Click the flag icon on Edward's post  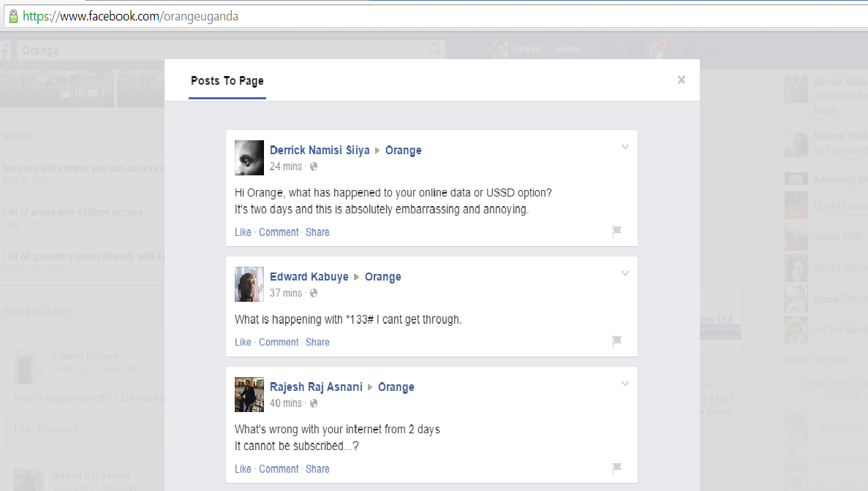(616, 340)
